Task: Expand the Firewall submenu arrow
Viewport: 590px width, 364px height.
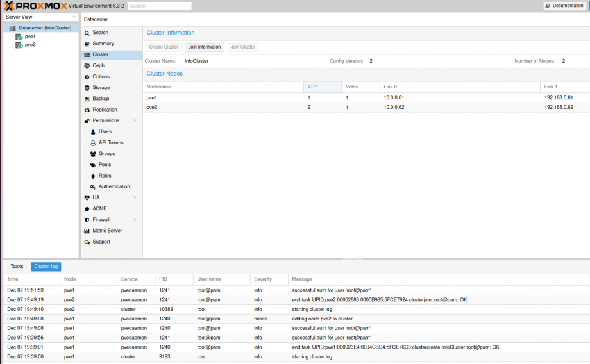Action: pos(135,220)
